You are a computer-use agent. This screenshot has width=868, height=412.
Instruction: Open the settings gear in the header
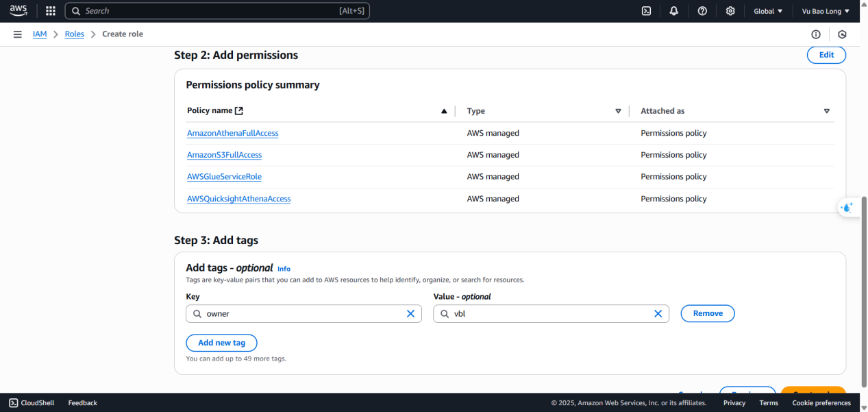pyautogui.click(x=730, y=11)
